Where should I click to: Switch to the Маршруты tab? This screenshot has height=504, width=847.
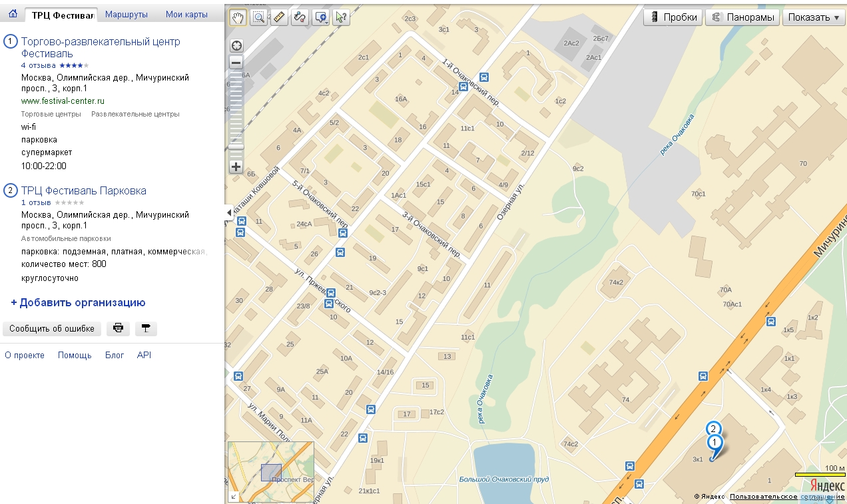tap(127, 15)
